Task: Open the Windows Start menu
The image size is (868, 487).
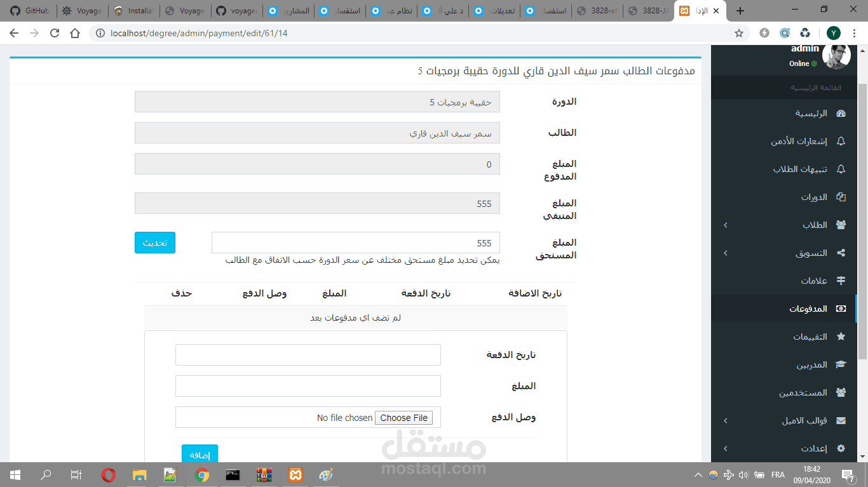Action: [x=15, y=474]
